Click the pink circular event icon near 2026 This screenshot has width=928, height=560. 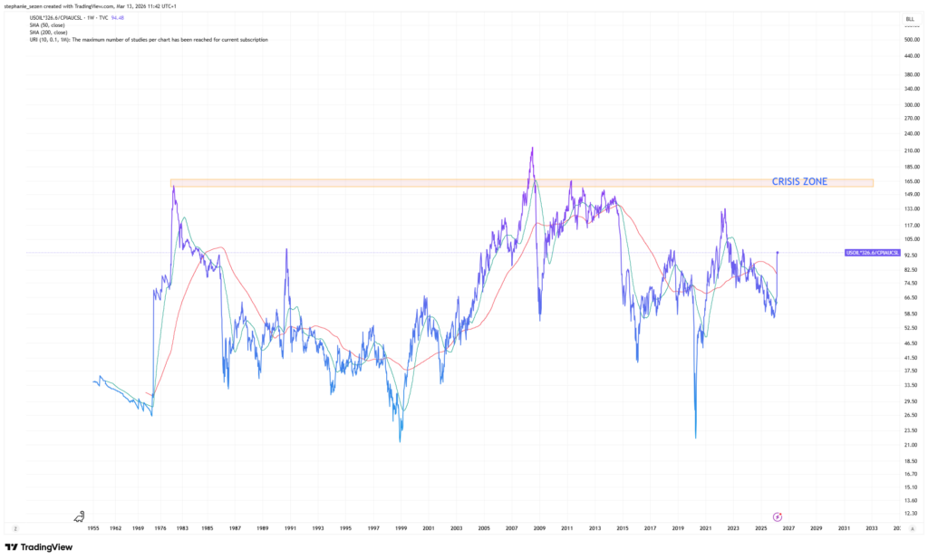pyautogui.click(x=777, y=517)
